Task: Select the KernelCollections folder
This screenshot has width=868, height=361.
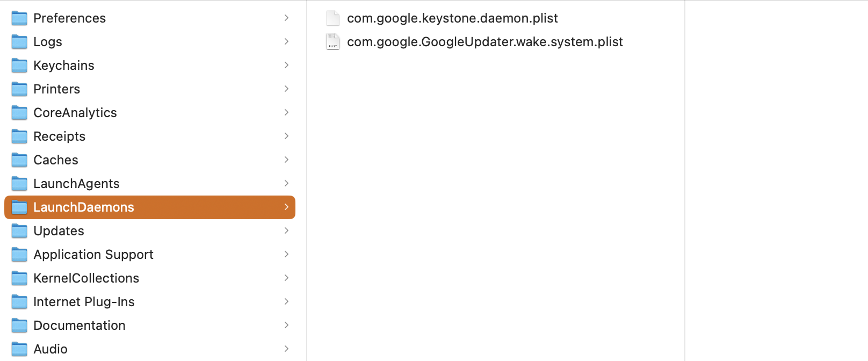Action: tap(86, 278)
